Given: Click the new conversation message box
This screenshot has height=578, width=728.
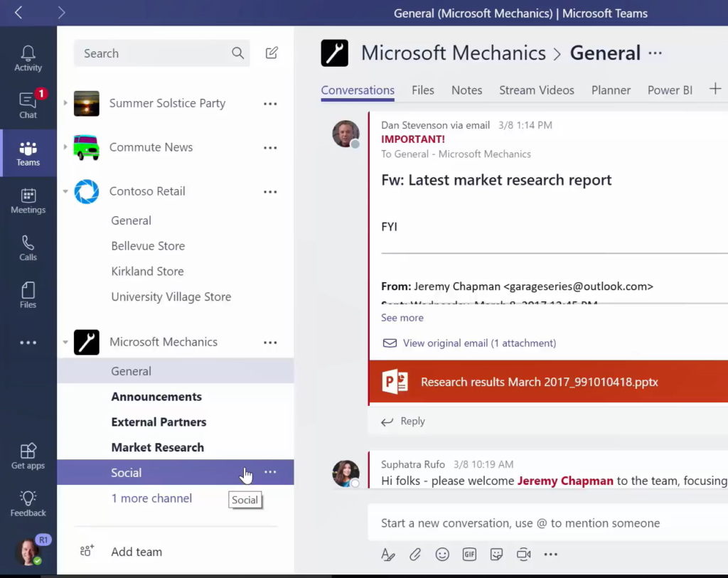Looking at the screenshot, I should pyautogui.click(x=548, y=523).
